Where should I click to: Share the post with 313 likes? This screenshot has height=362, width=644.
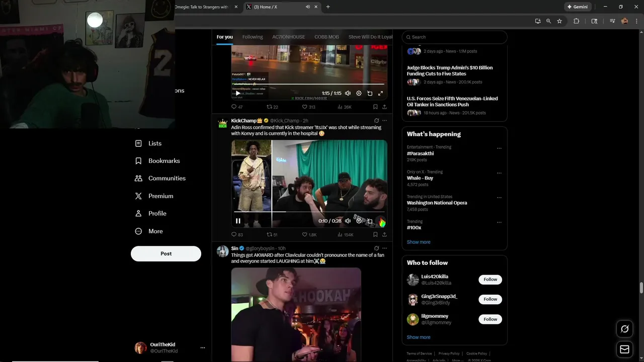[x=384, y=107]
